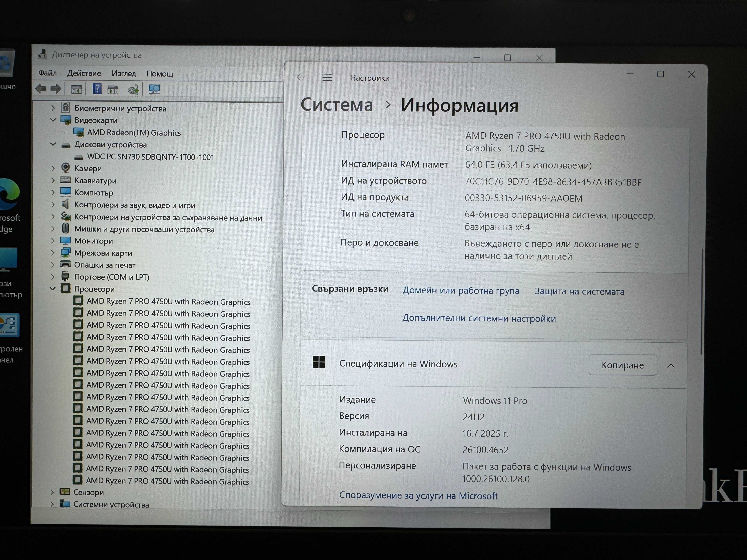
Task: Click the Windows 11 Pro edition value
Action: (495, 401)
